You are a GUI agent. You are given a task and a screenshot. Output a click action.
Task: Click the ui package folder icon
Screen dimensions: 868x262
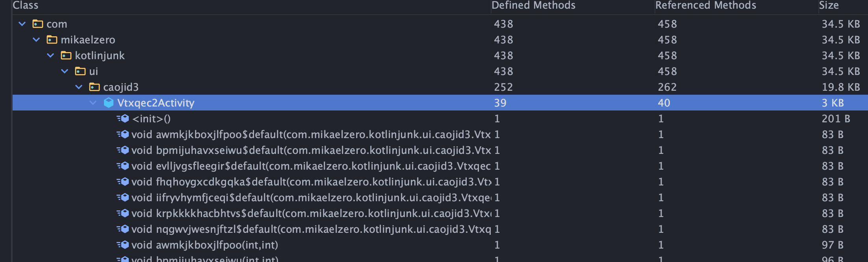click(x=80, y=71)
